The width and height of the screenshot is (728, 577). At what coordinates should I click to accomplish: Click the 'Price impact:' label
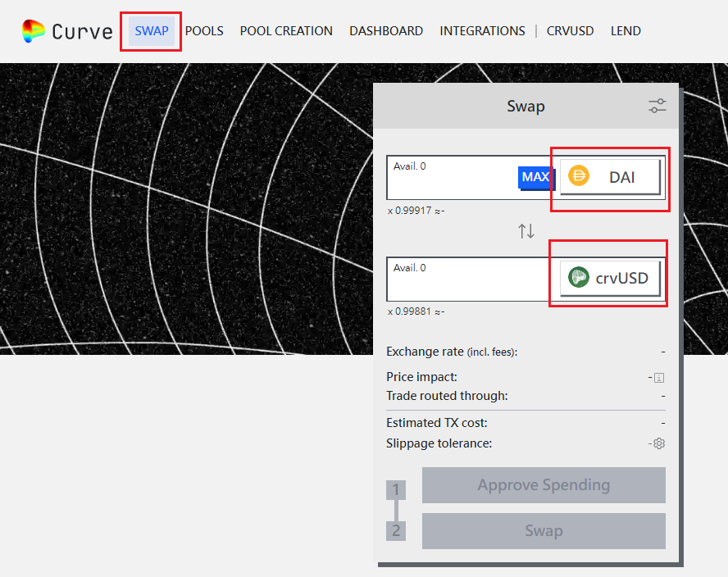click(x=421, y=377)
